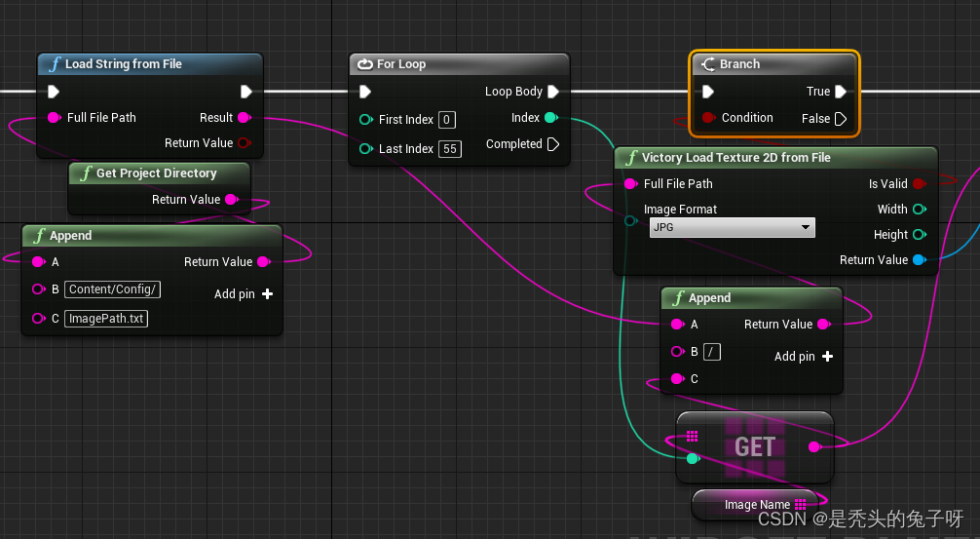Click the Completed exec pin
The image size is (980, 539).
(x=553, y=144)
